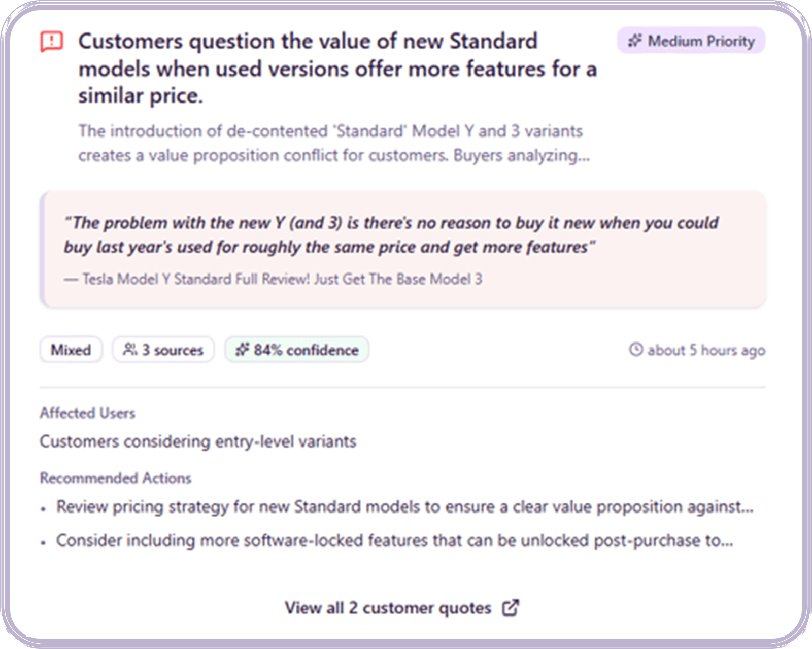Screen dimensions: 812x649
Task: Click the highlighted customer quote block
Action: tap(403, 249)
